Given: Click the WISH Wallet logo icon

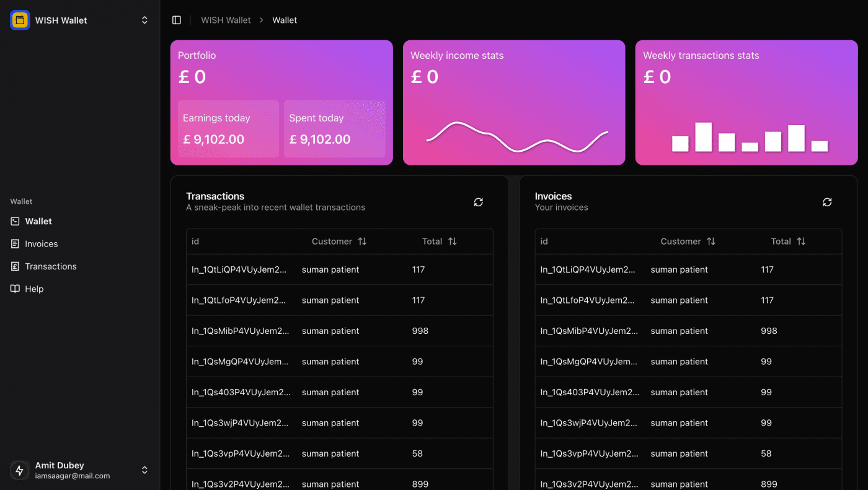Looking at the screenshot, I should [20, 20].
